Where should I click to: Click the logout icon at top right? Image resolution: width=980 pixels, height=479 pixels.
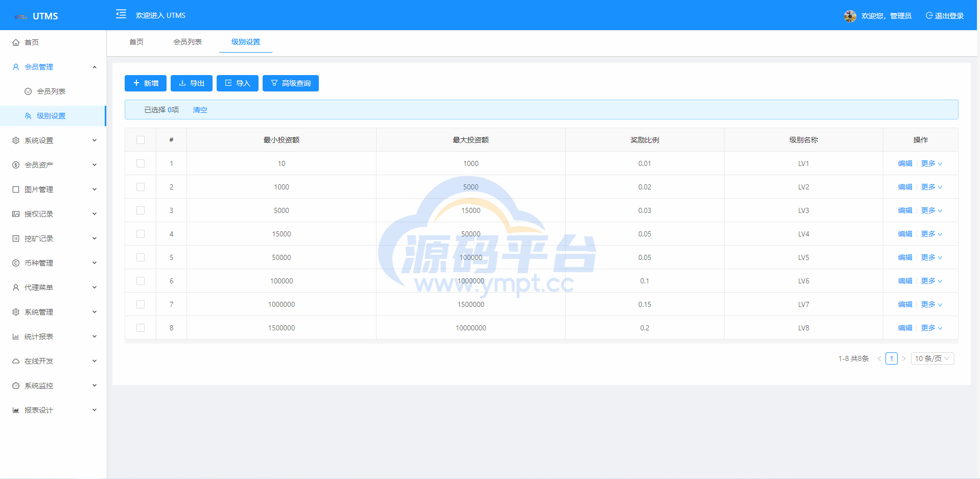tap(929, 16)
